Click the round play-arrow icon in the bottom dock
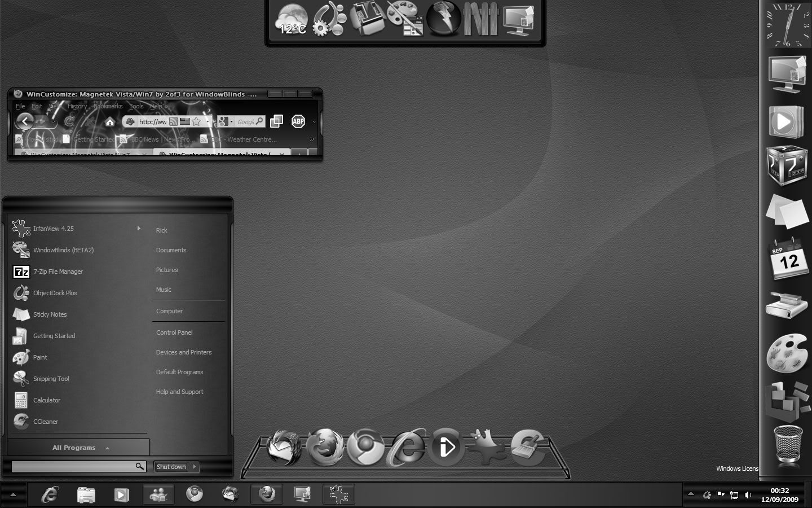Screen dimensions: 812x508 [447, 447]
